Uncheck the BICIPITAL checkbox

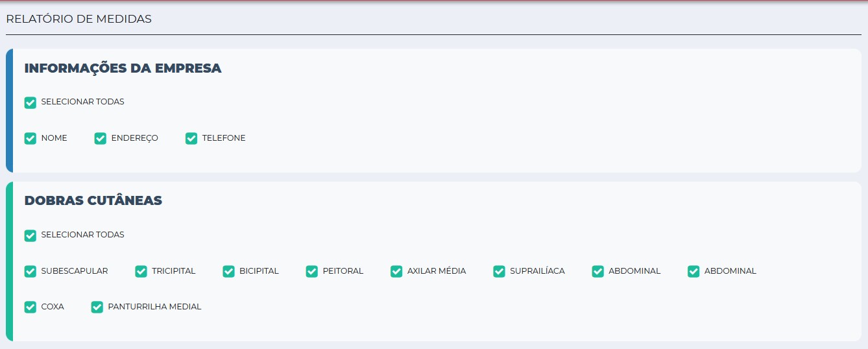click(x=228, y=271)
